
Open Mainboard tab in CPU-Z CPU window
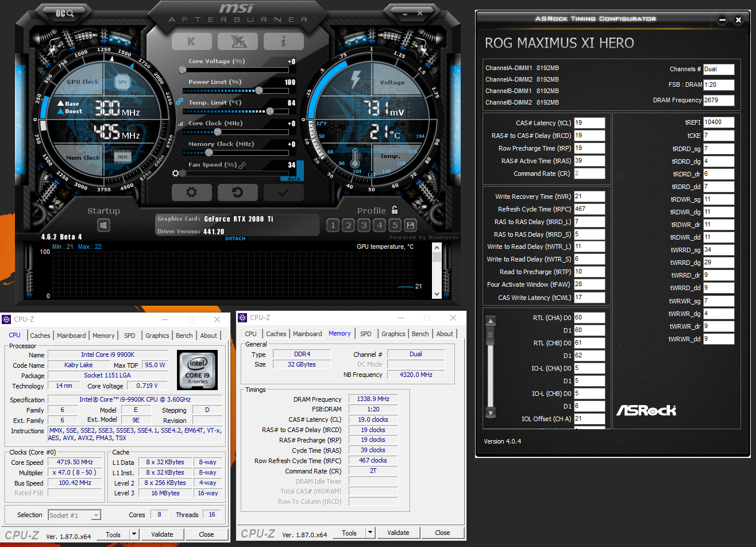(x=71, y=336)
